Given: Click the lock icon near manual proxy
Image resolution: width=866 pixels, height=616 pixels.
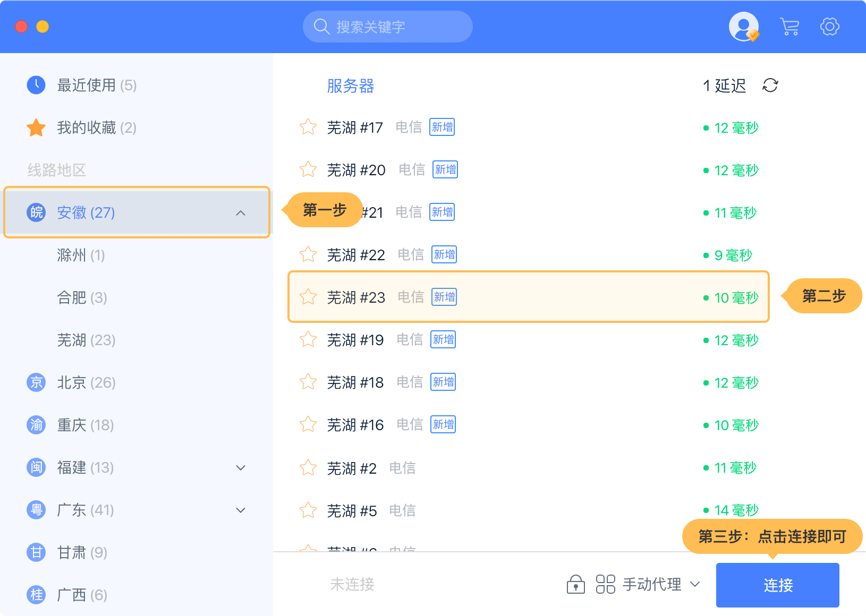Looking at the screenshot, I should [575, 584].
